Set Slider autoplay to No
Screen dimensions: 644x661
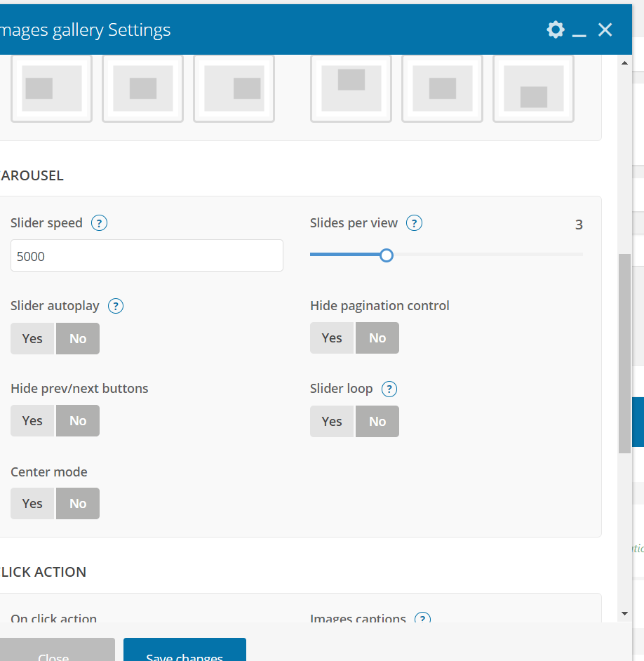(78, 338)
